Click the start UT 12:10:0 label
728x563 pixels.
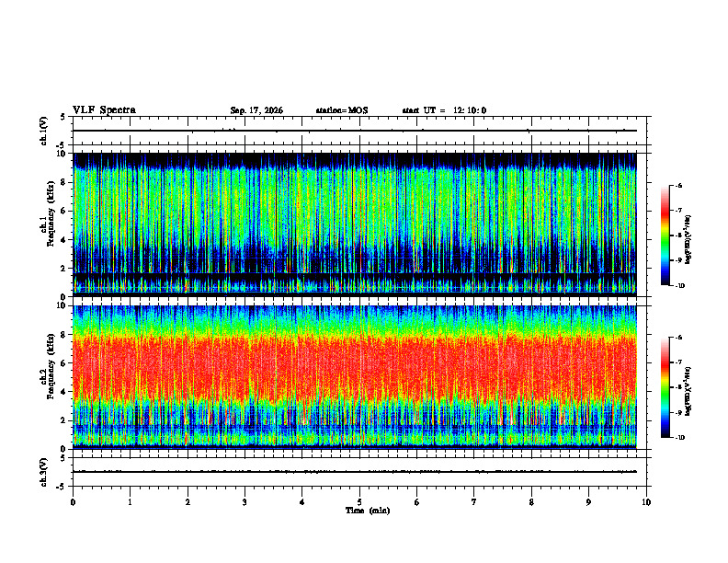(x=444, y=110)
